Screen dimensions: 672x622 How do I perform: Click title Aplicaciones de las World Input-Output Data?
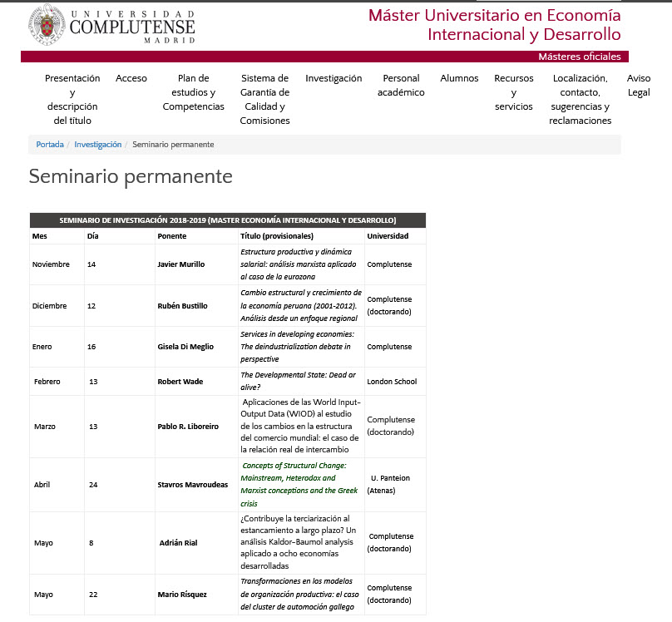click(300, 426)
